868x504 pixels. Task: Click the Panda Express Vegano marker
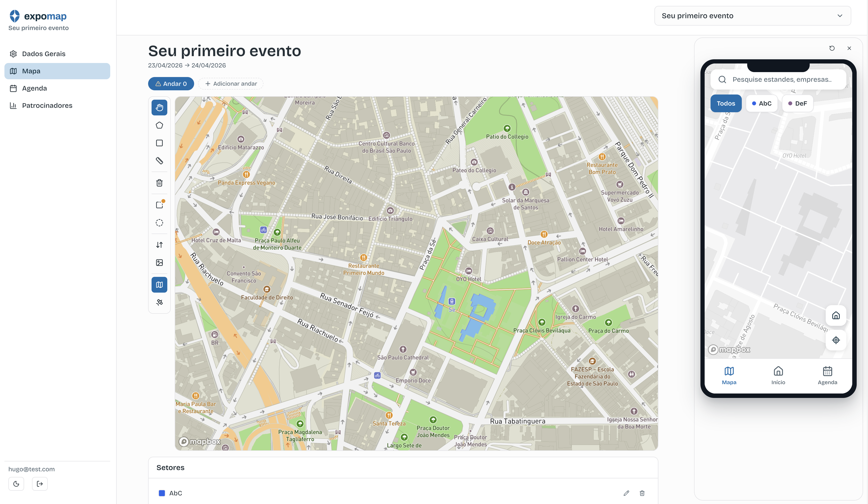pyautogui.click(x=246, y=174)
